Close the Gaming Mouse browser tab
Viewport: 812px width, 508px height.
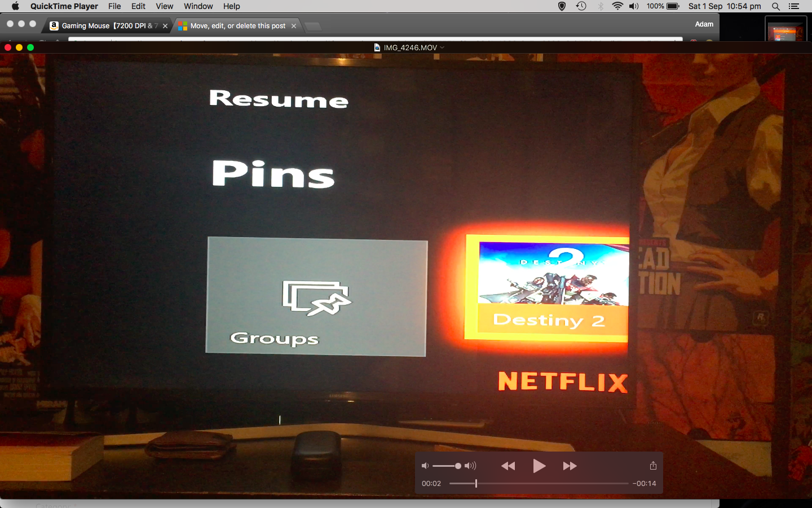pos(165,26)
